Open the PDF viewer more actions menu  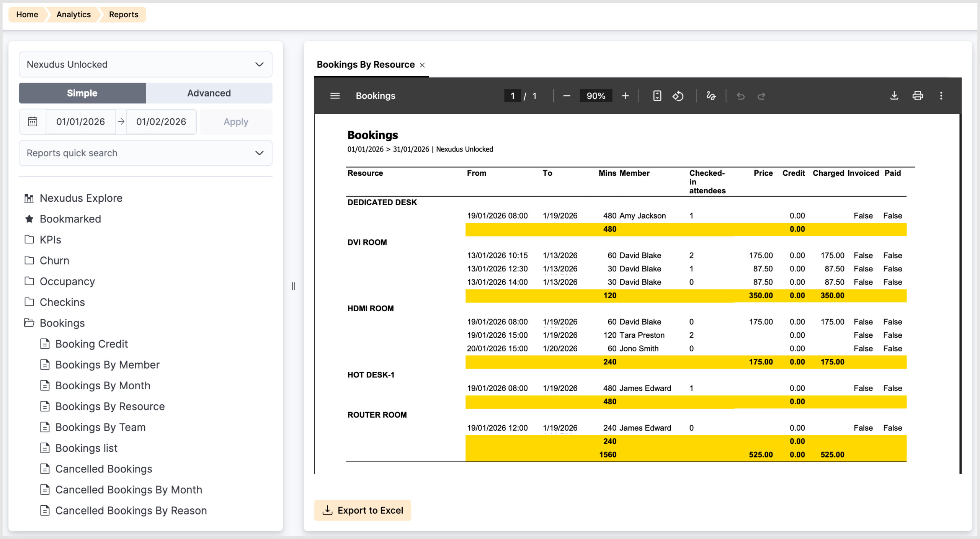(x=941, y=96)
